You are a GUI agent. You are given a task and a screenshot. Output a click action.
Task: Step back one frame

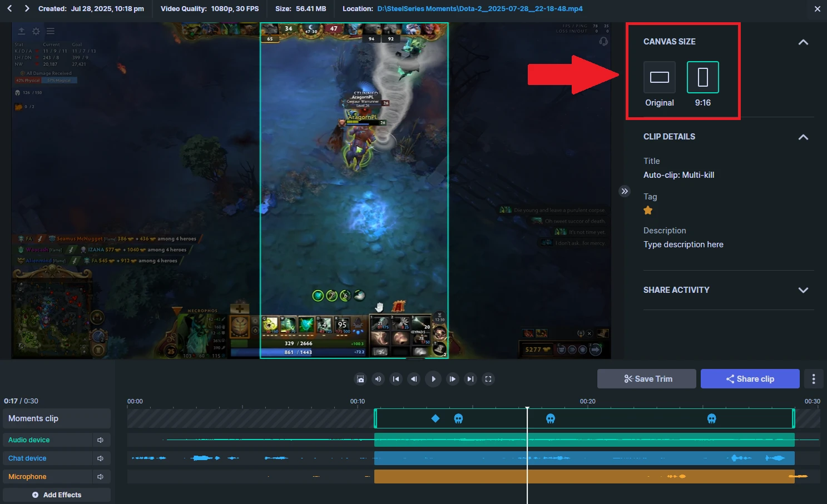(414, 379)
